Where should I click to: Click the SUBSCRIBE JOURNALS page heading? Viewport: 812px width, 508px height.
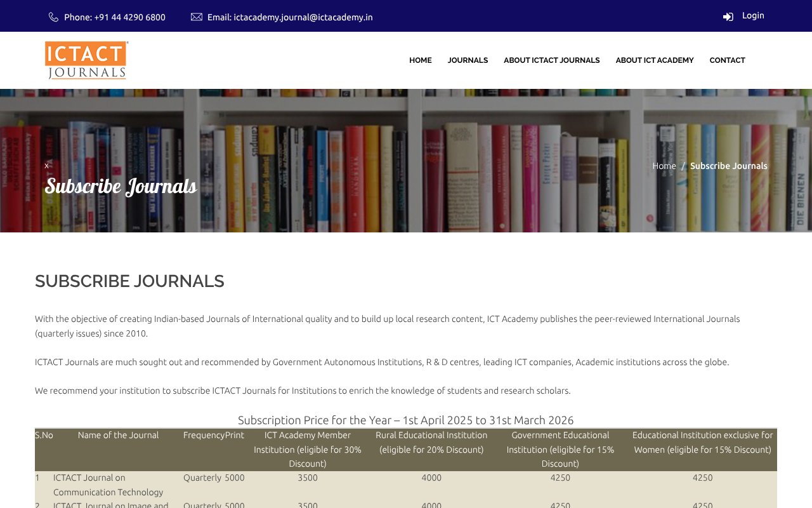coord(129,281)
